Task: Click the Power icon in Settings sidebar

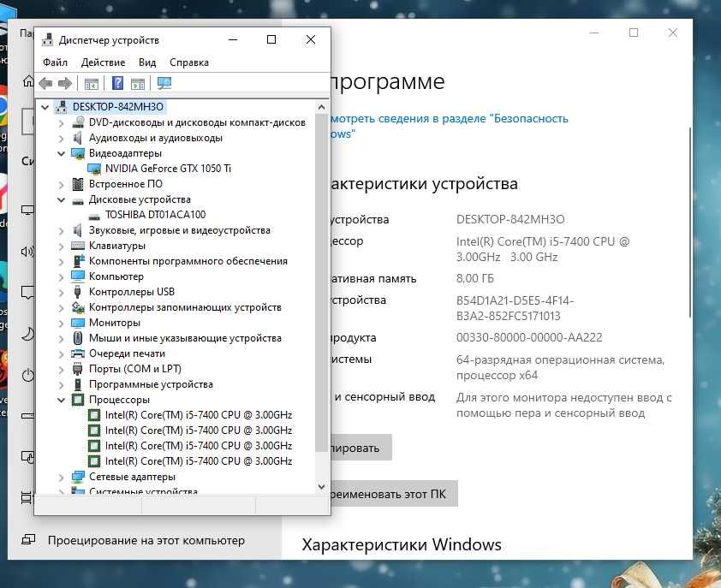Action: [28, 375]
